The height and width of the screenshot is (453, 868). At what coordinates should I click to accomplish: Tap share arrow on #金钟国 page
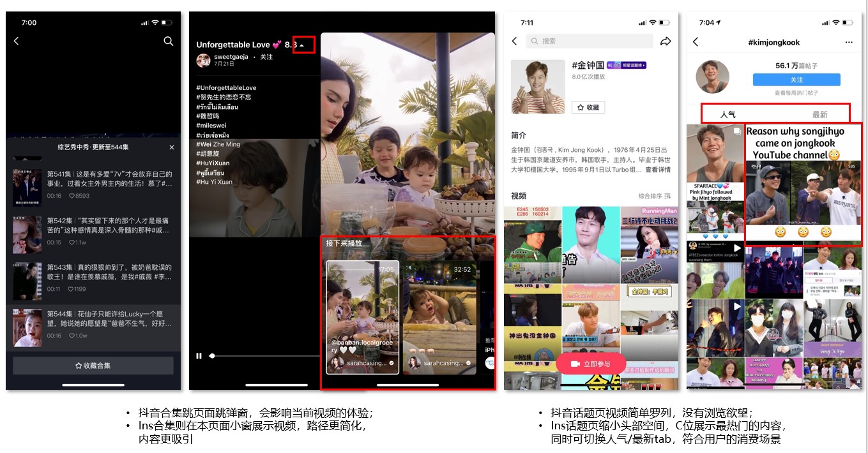tap(666, 41)
